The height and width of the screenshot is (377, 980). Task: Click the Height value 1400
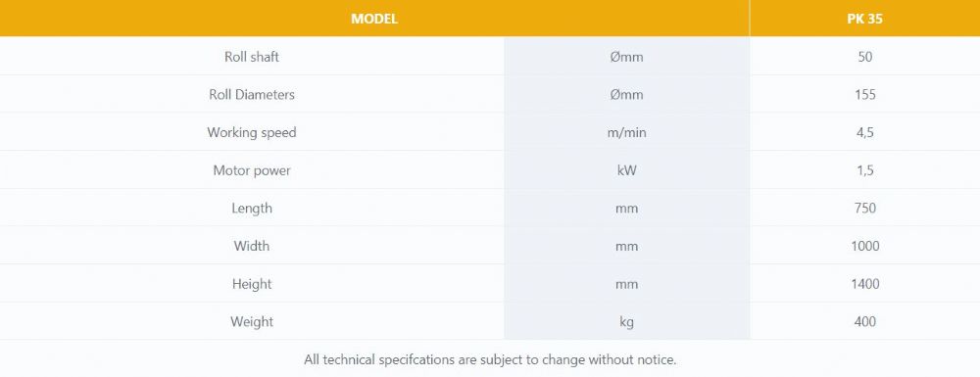pos(865,284)
